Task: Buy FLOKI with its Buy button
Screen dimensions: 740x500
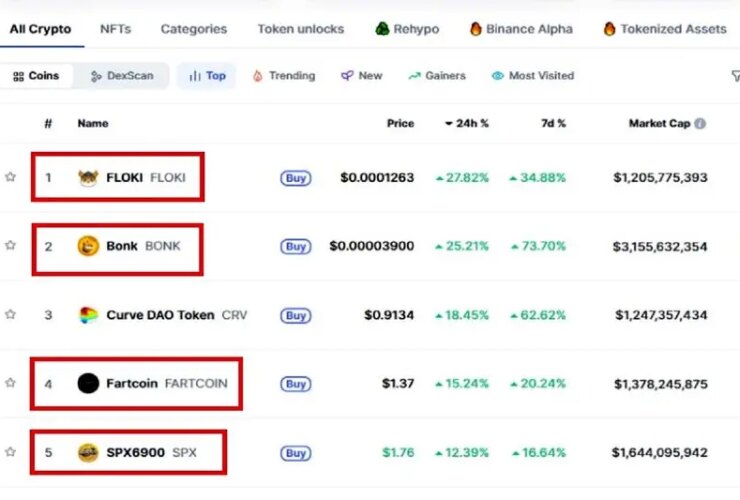Action: tap(296, 178)
